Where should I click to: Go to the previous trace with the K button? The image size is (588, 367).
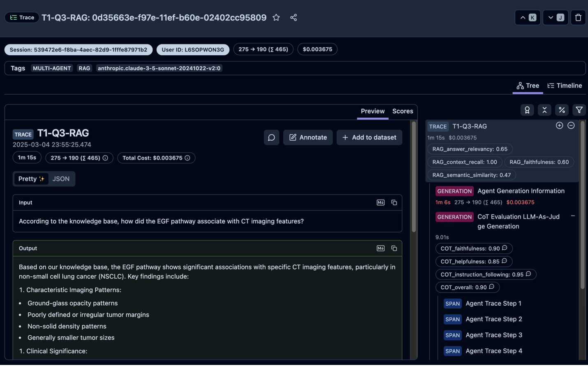tap(528, 18)
